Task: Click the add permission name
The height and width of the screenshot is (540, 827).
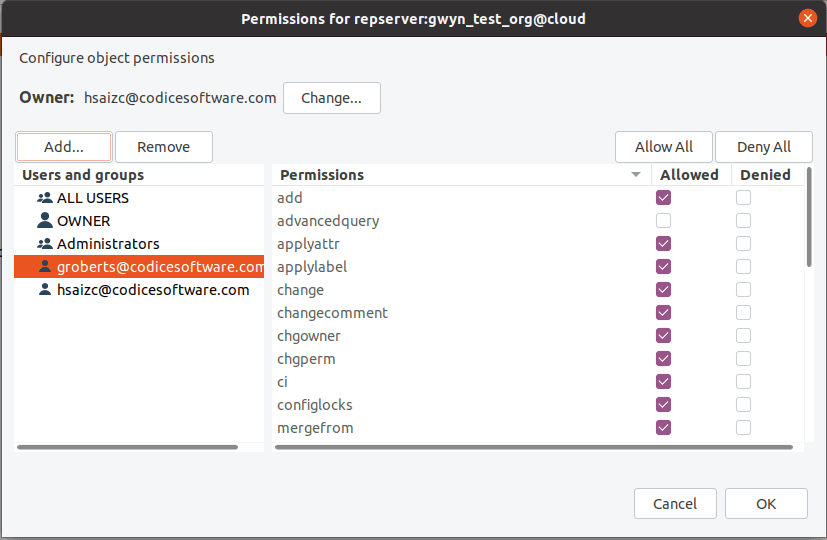Action: (290, 198)
